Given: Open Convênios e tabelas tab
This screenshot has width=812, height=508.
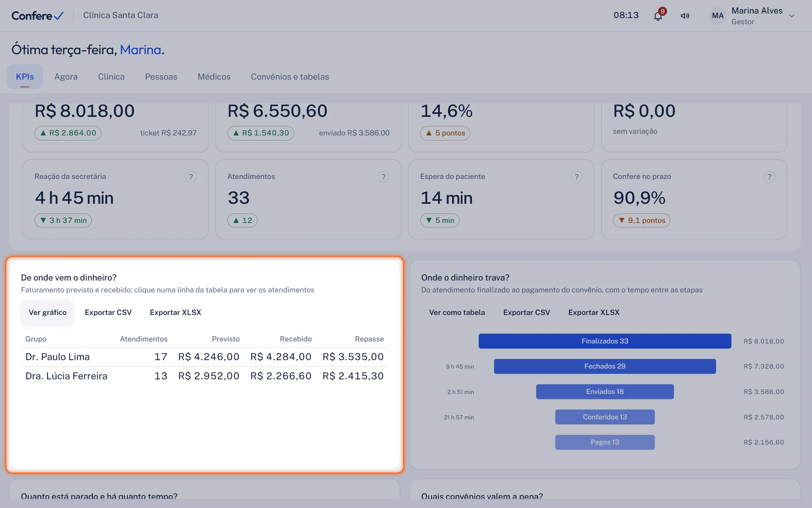Looking at the screenshot, I should [290, 77].
